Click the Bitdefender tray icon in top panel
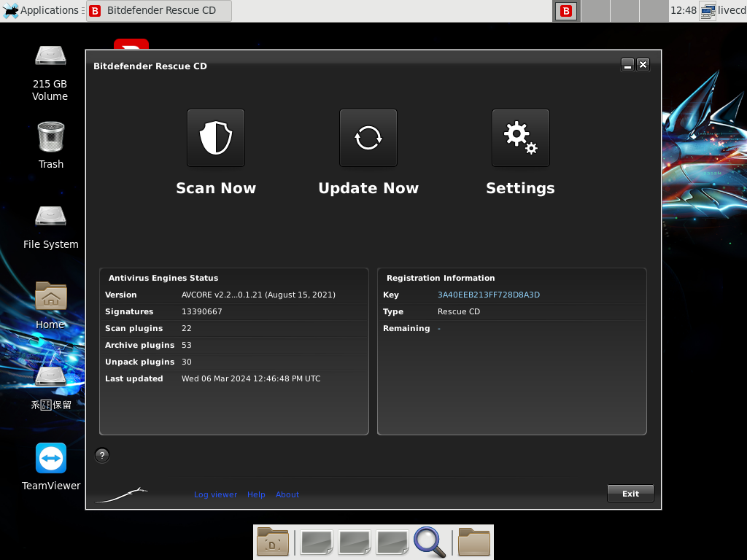Screen dimensions: 747x560 (x=565, y=11)
